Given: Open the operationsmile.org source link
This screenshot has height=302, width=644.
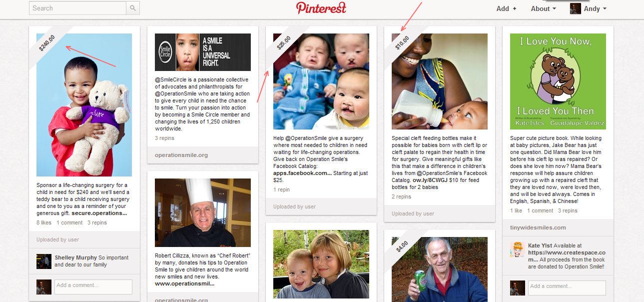Looking at the screenshot, I should (x=181, y=155).
